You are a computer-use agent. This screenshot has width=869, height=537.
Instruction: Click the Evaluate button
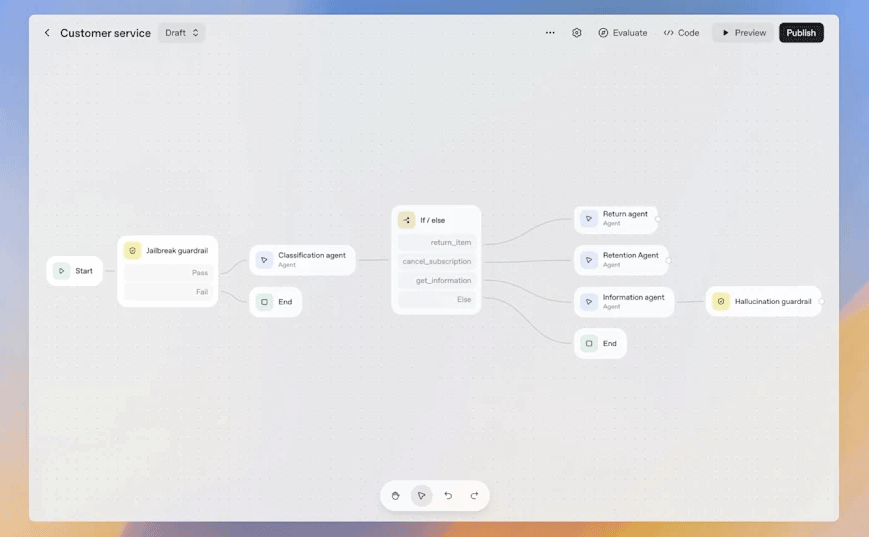[x=622, y=33]
